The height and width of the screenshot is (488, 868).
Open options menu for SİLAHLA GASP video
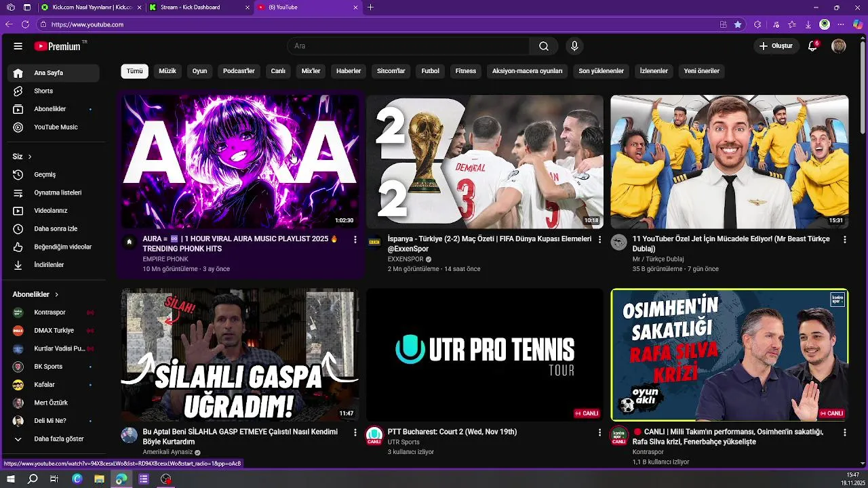[355, 432]
